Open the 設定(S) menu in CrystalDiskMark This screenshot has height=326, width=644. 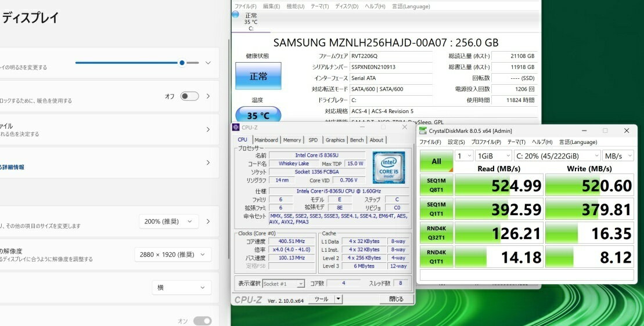[x=456, y=142]
